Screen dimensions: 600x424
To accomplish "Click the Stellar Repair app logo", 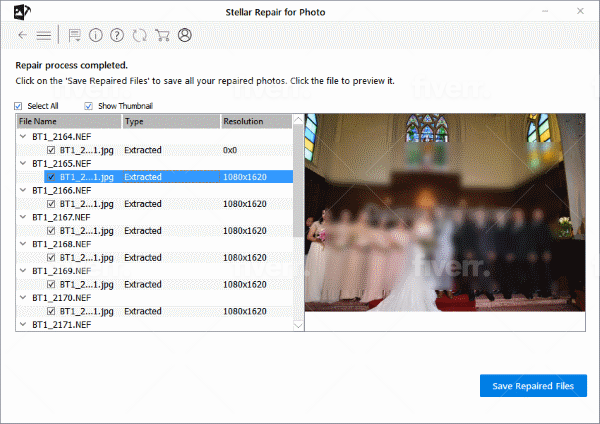I will tap(22, 12).
